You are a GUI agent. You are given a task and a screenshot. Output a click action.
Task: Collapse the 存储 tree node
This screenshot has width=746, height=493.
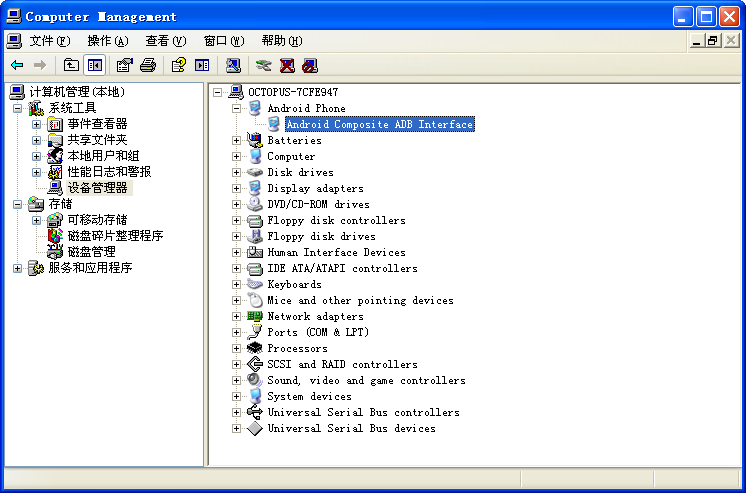[18, 204]
